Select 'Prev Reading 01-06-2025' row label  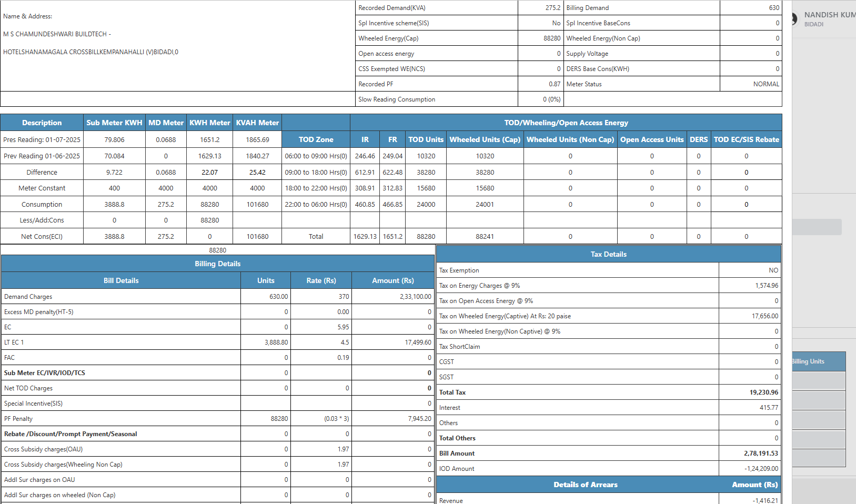coord(42,156)
